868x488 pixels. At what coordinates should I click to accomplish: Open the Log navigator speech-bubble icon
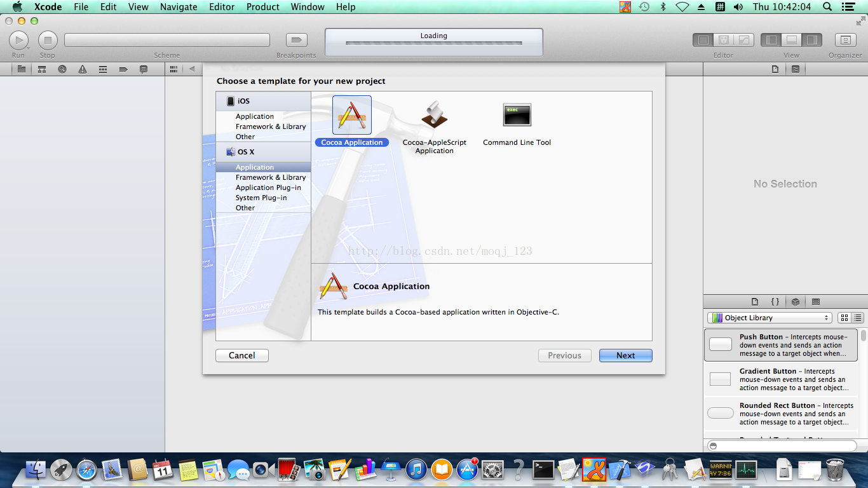tap(144, 69)
